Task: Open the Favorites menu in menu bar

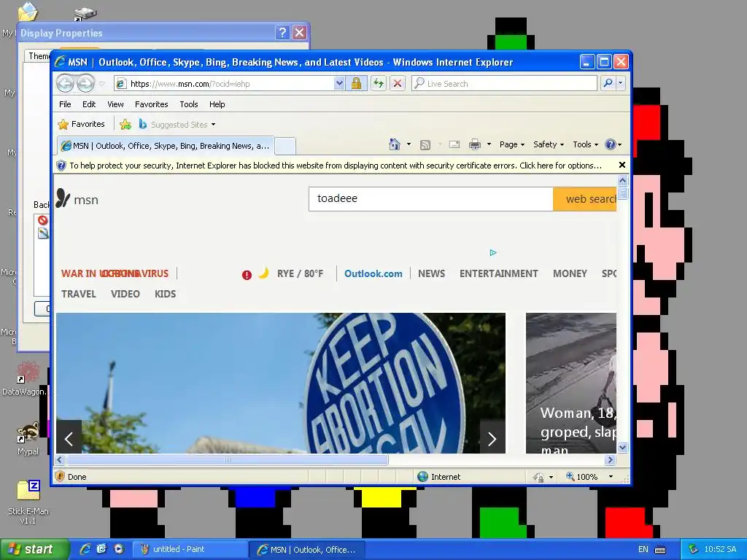Action: click(151, 104)
